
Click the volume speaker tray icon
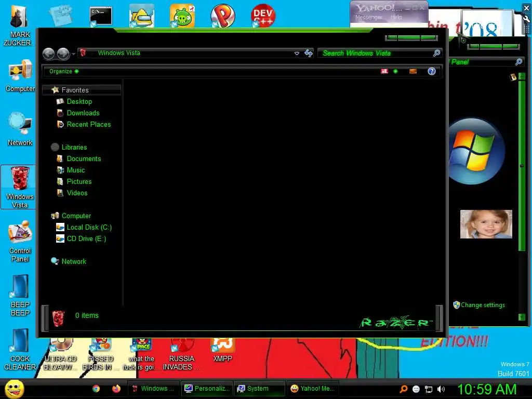click(441, 389)
